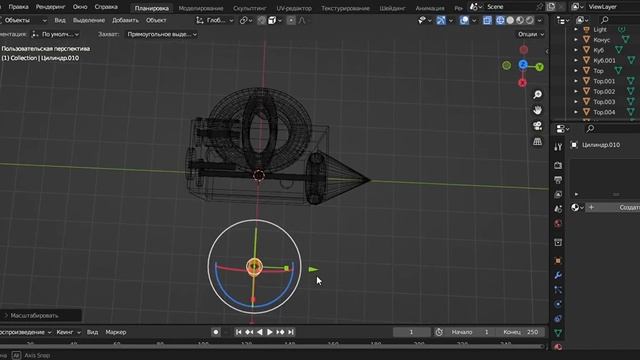The width and height of the screenshot is (640, 360).
Task: Play the animation forward
Action: point(270,332)
